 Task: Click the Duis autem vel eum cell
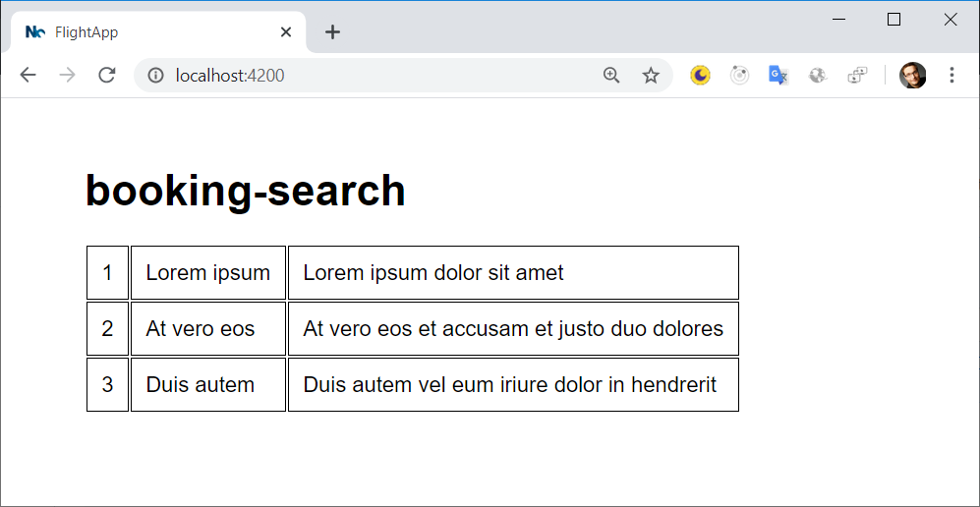coord(513,384)
